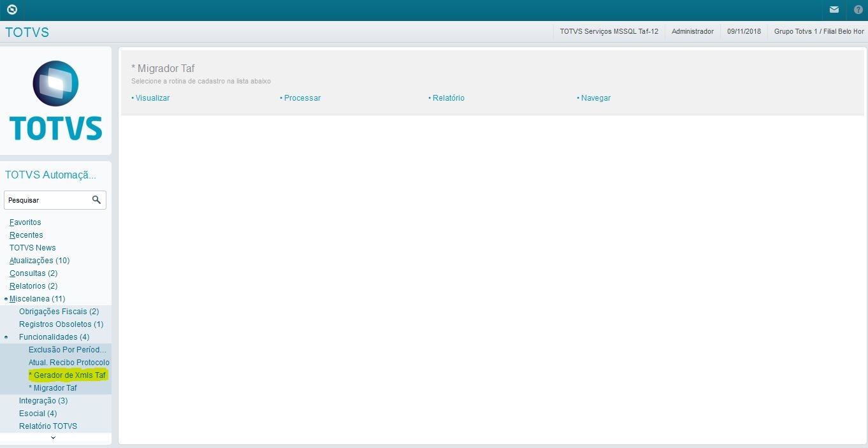Click the Administrador user label
Screen dimensions: 868x448
[x=692, y=31]
